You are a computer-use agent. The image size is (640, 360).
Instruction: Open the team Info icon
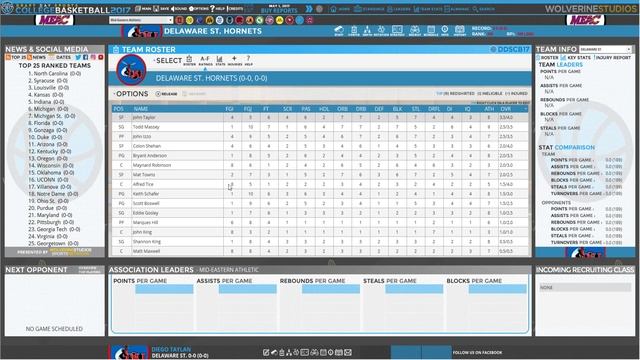click(445, 31)
